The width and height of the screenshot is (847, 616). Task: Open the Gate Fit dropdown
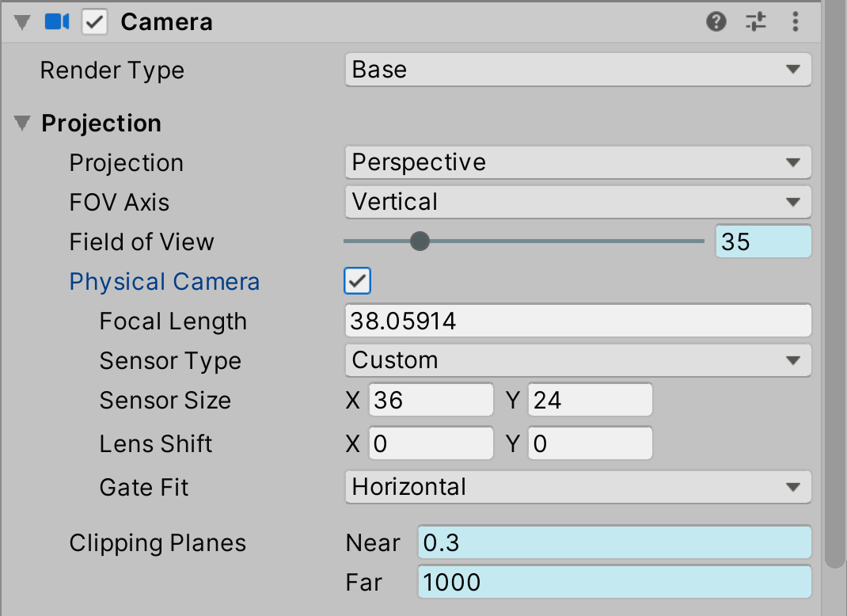pyautogui.click(x=578, y=486)
